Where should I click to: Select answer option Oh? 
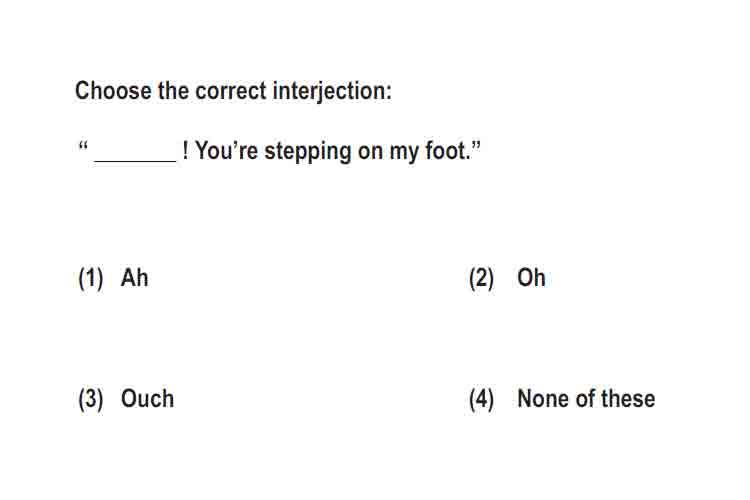tap(531, 278)
